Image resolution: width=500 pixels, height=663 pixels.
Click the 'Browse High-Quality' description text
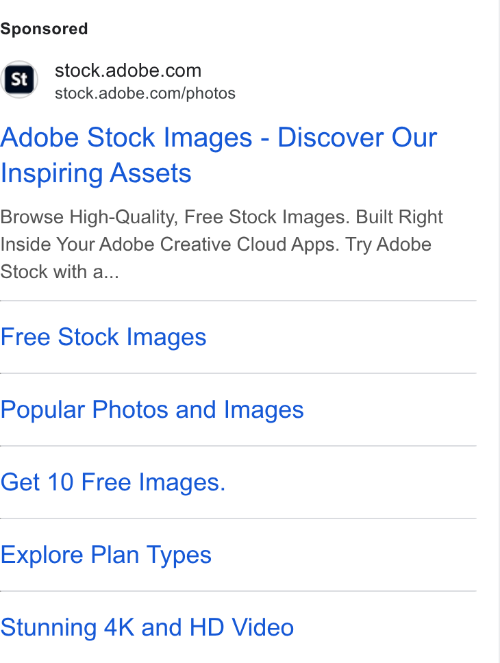90,217
